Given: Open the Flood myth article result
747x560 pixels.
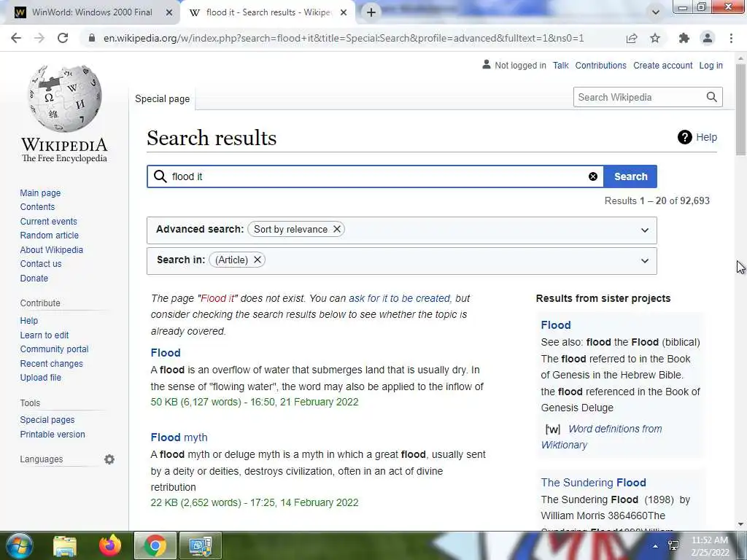Looking at the screenshot, I should point(179,437).
